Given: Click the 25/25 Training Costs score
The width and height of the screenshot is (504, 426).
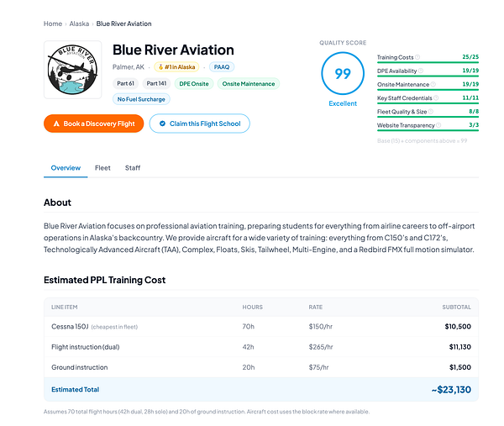Looking at the screenshot, I should point(470,57).
